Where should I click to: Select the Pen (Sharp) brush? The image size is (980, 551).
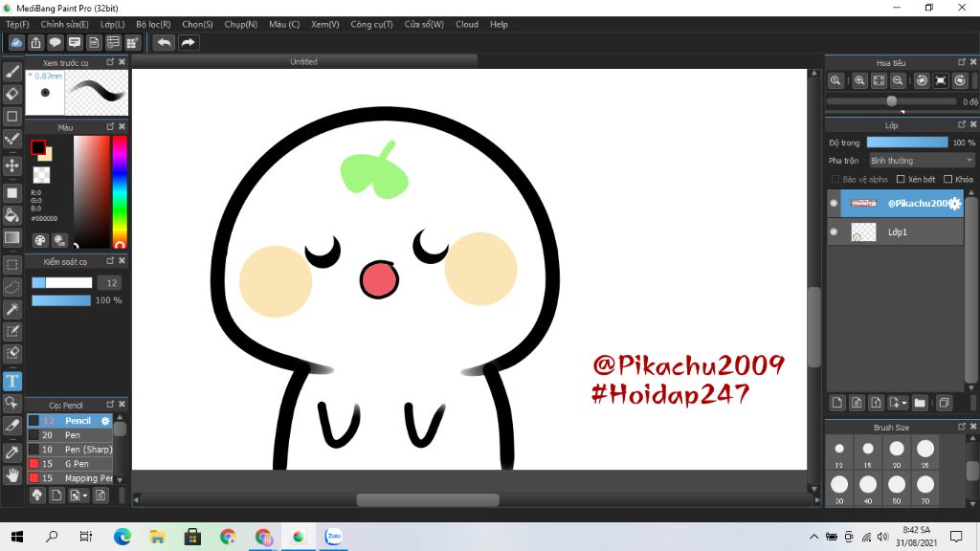coord(70,450)
